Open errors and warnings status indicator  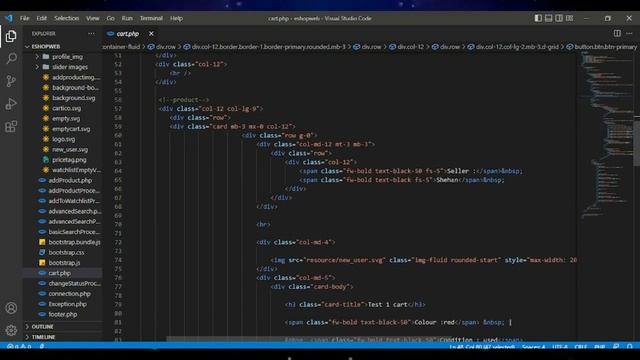tap(19, 347)
